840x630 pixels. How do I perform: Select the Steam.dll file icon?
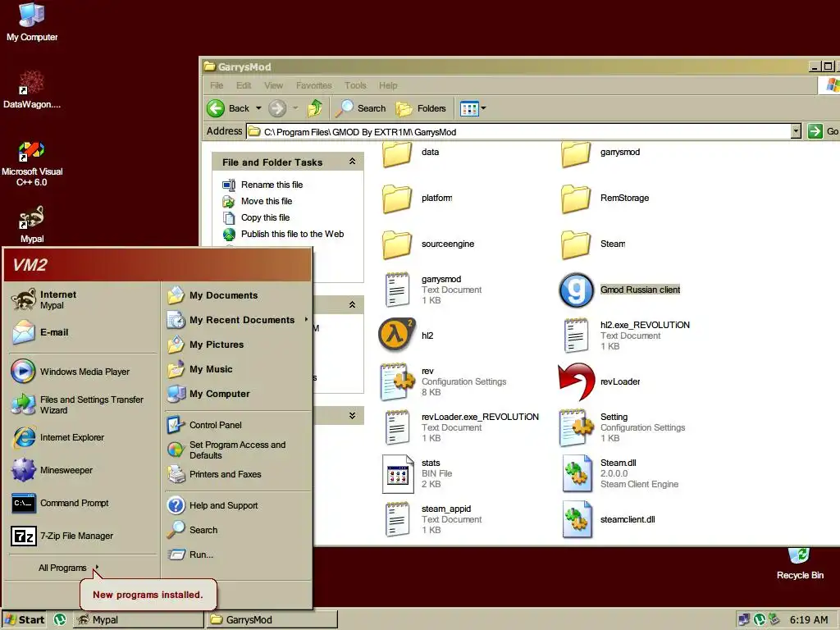tap(577, 473)
